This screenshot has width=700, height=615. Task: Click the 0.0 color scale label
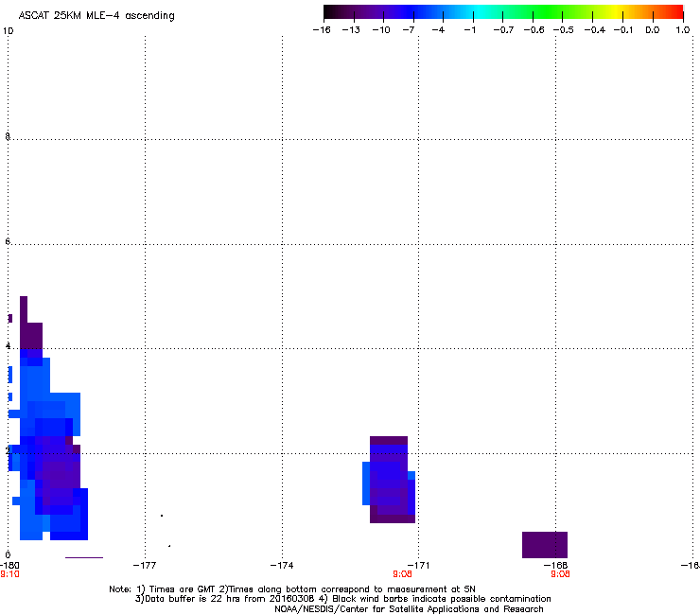(x=653, y=30)
